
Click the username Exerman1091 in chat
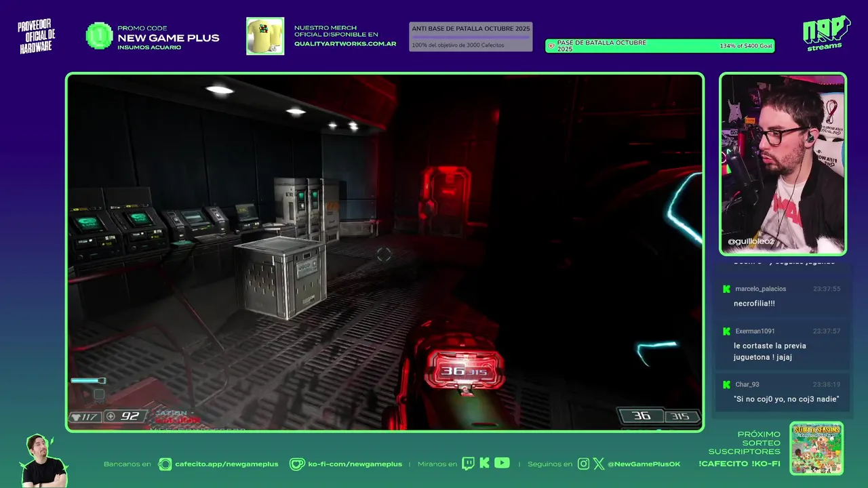(x=755, y=331)
